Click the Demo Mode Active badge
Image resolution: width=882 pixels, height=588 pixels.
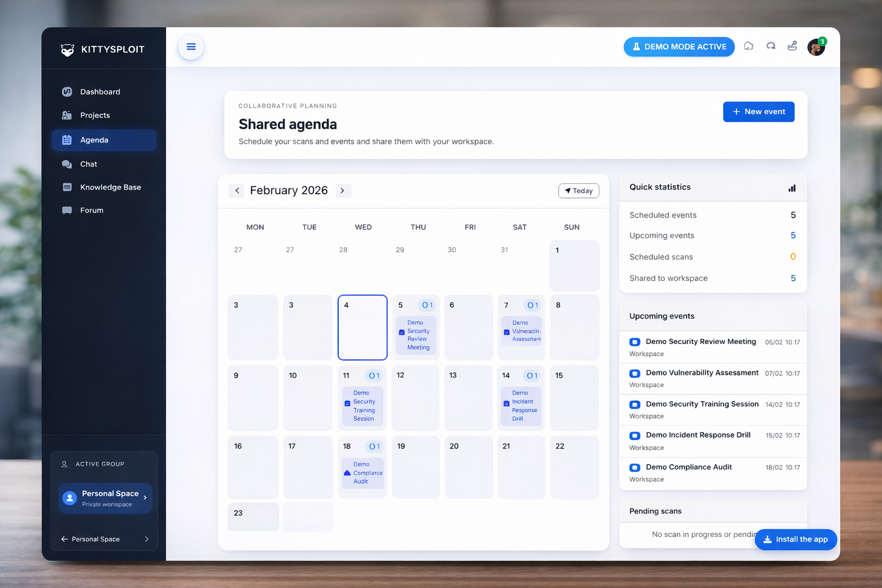pos(679,47)
